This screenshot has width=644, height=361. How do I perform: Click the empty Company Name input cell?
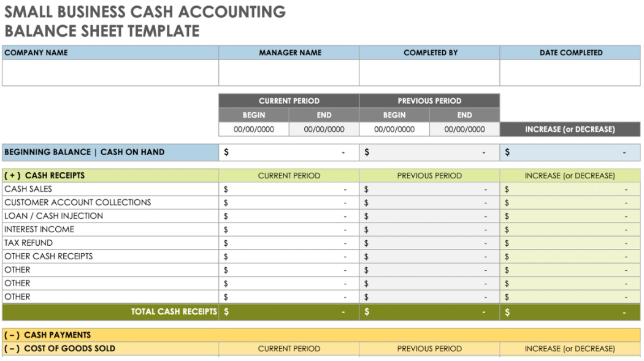110,72
